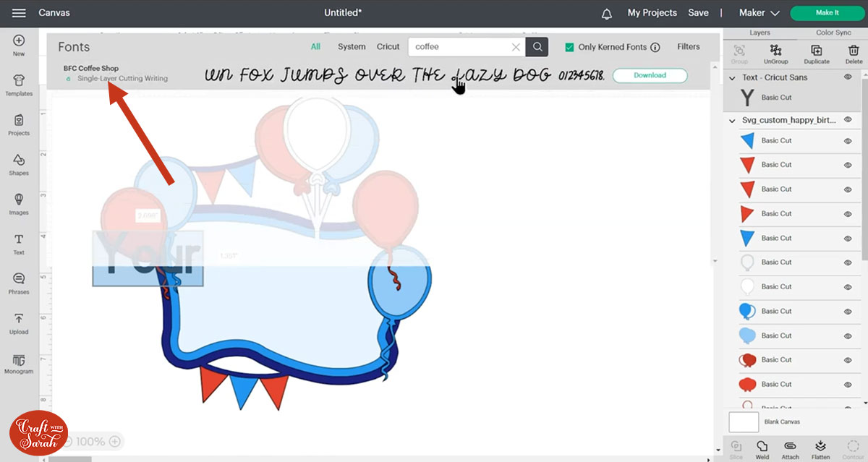Click the Untitled* project title
The image size is (868, 462).
click(x=343, y=13)
